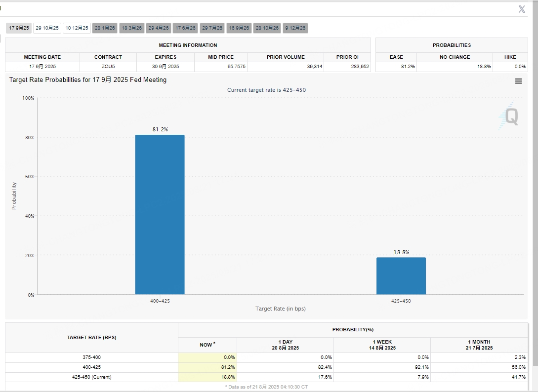Image resolution: width=538 pixels, height=392 pixels.
Task: Click the 18.8% label above the bar
Action: pyautogui.click(x=402, y=252)
